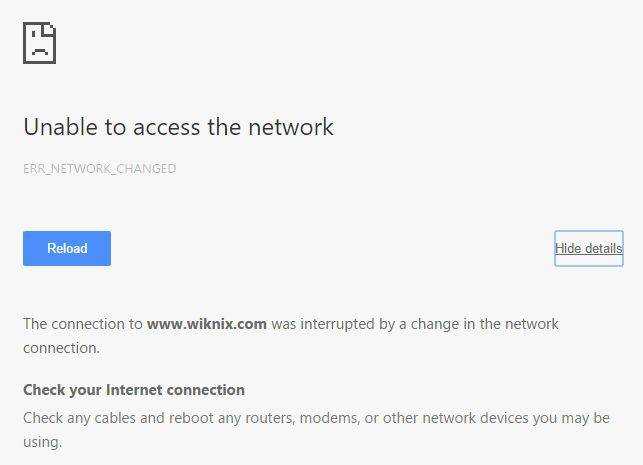Click the word 'routers' in the suggestion
The width and height of the screenshot is (643, 465).
[x=269, y=418]
